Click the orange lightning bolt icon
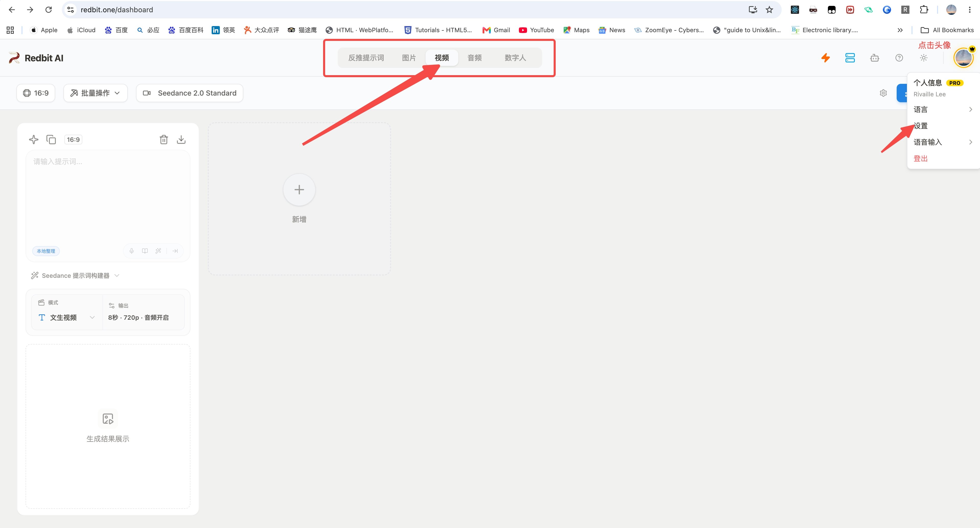 tap(826, 58)
